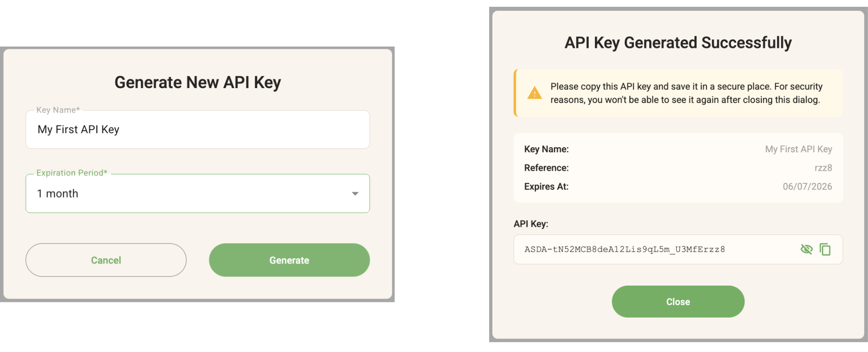This screenshot has width=868, height=352.
Task: Click the Key Name input field
Action: (x=198, y=130)
